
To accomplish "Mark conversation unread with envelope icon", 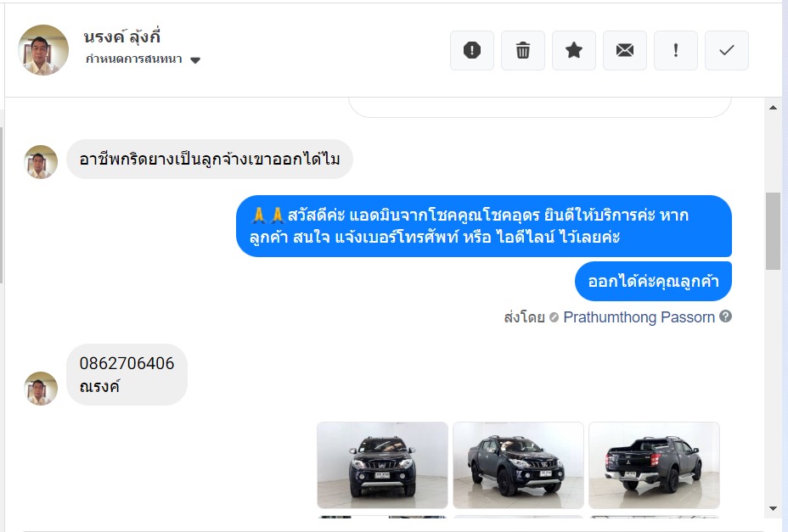I will click(x=625, y=50).
